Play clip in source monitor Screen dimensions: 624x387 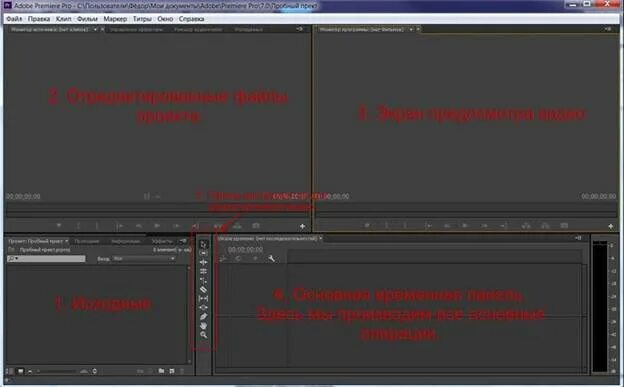157,226
